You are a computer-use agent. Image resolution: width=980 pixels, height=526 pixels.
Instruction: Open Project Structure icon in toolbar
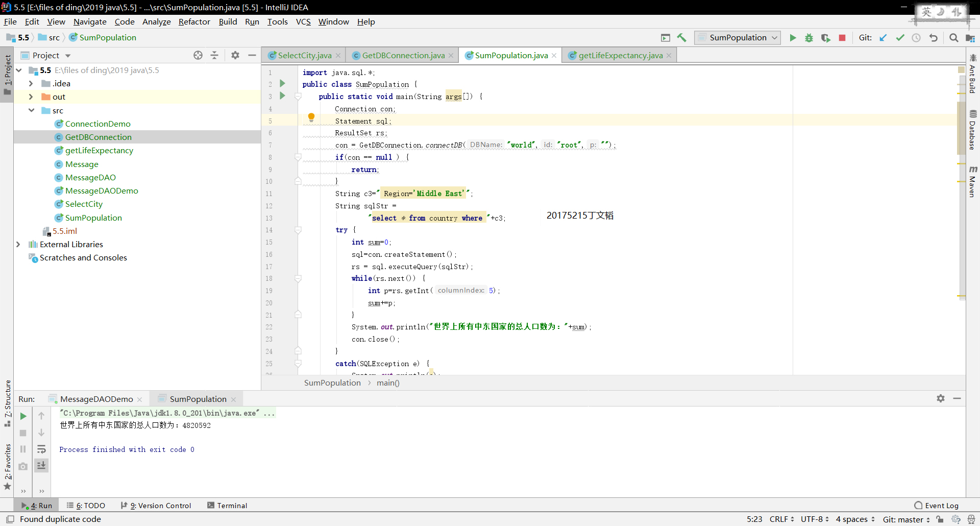(970, 38)
